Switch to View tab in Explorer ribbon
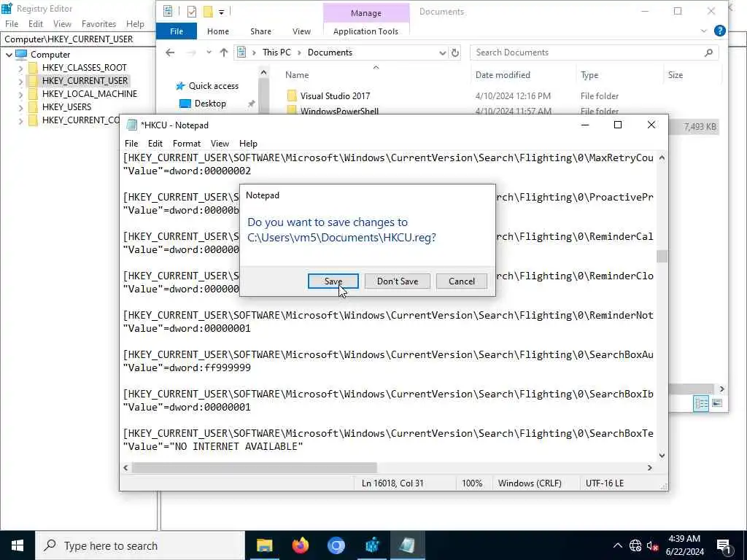Viewport: 747px width, 560px height. pyautogui.click(x=301, y=31)
